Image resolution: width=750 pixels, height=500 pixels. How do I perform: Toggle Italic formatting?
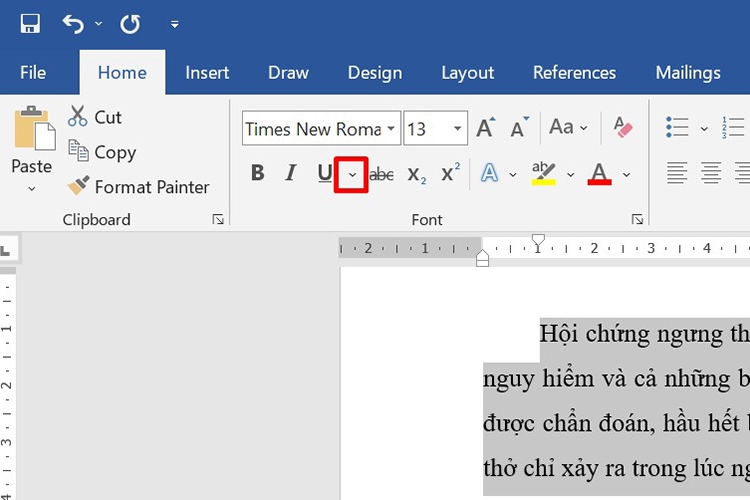[x=291, y=173]
